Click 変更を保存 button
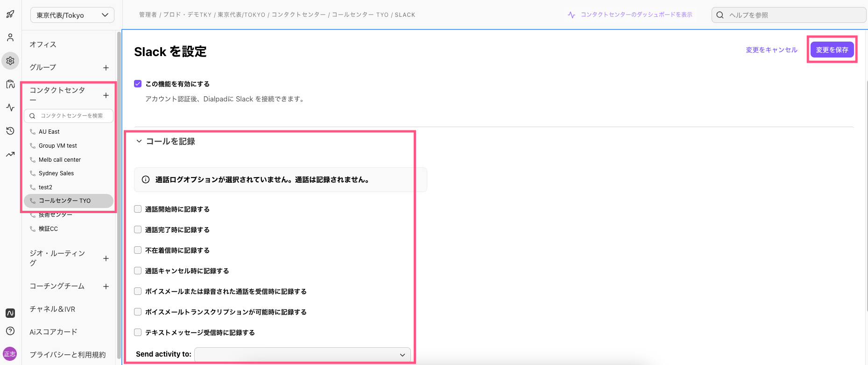 [x=832, y=50]
